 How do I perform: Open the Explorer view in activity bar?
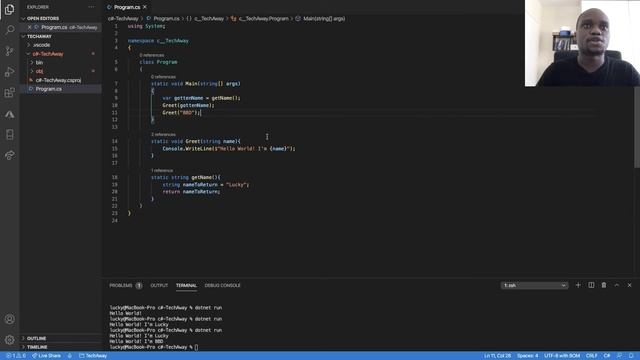tap(9, 9)
